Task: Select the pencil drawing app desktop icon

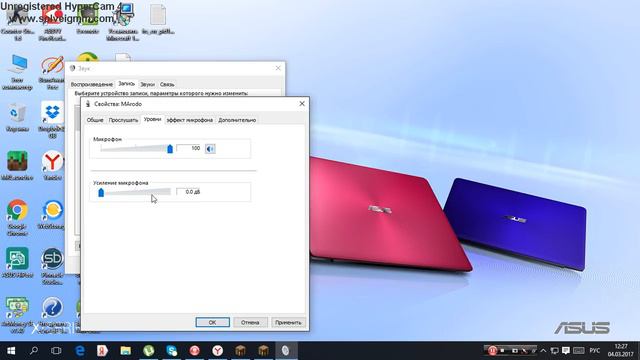Action: coord(52,72)
